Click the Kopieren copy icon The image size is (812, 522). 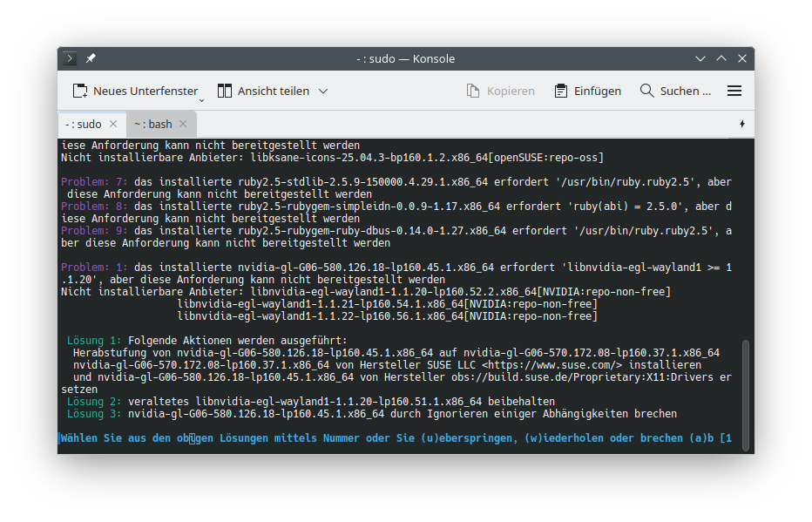coord(473,91)
